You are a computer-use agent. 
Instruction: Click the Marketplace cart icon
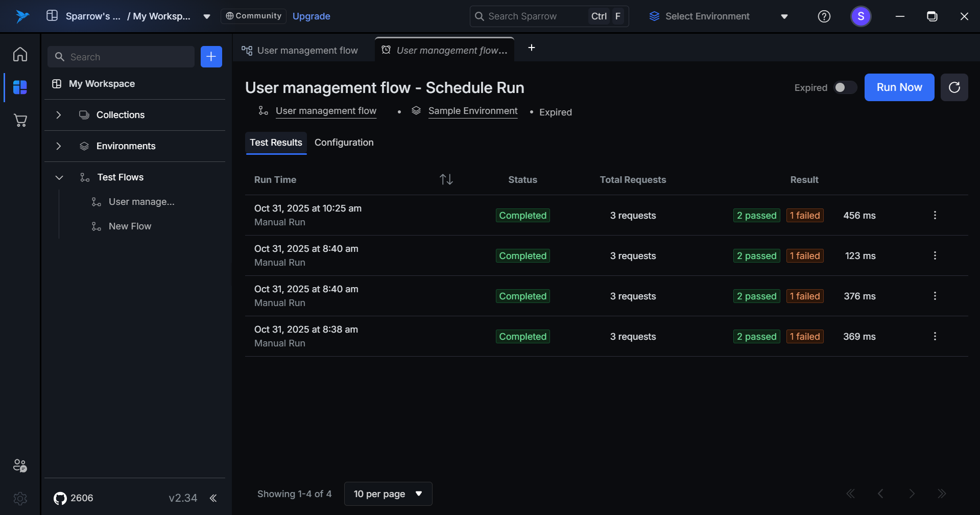tap(20, 121)
